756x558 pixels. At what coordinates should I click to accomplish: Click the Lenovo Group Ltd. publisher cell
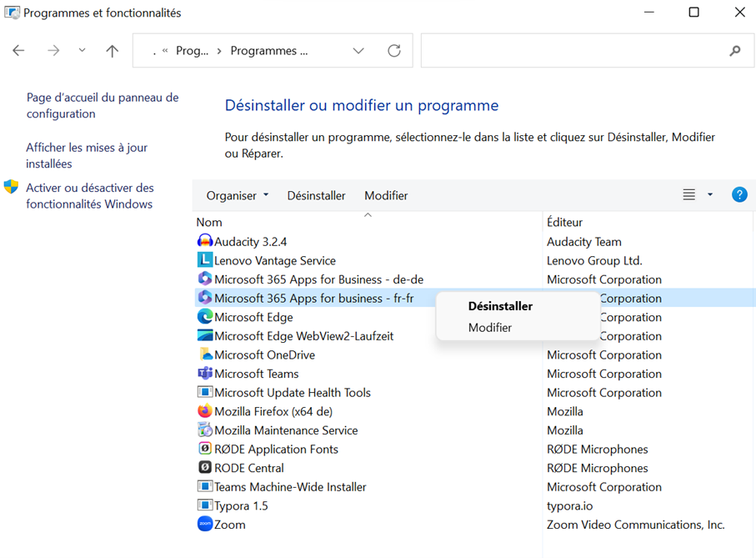[x=594, y=260]
